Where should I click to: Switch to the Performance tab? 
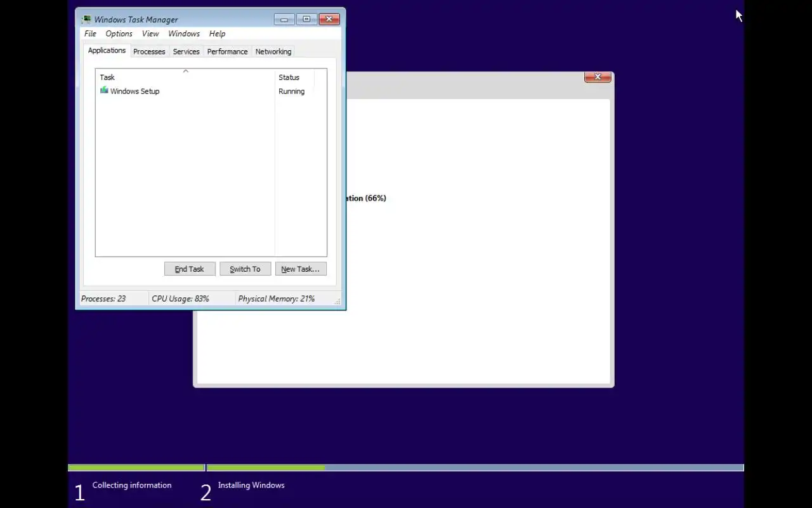point(227,51)
